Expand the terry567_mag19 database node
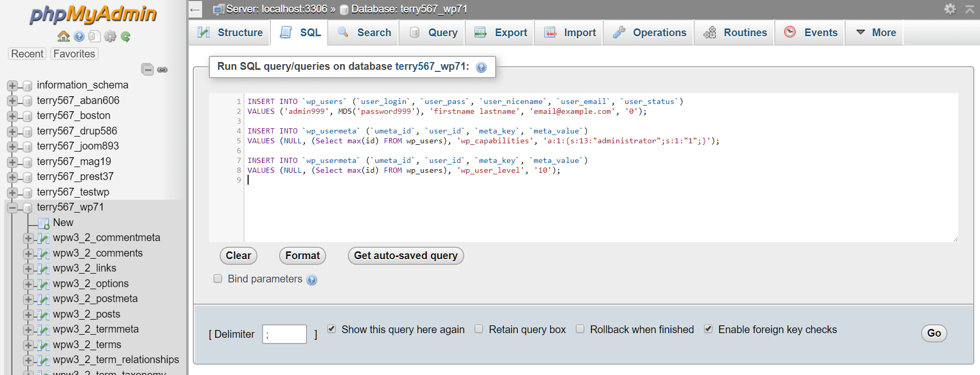 pos(12,162)
